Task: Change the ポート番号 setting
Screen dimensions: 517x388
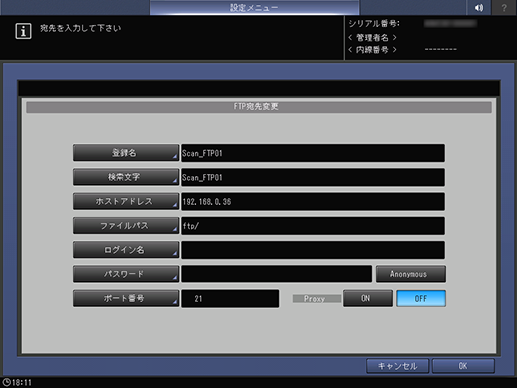Action: tap(126, 298)
